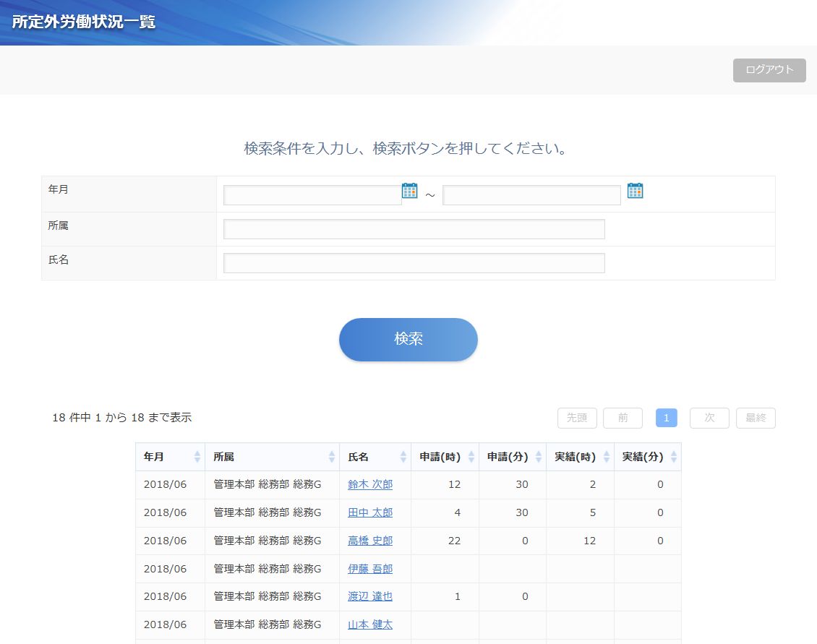The height and width of the screenshot is (644, 817).
Task: Sort table by 所属 column arrows
Action: (x=332, y=457)
